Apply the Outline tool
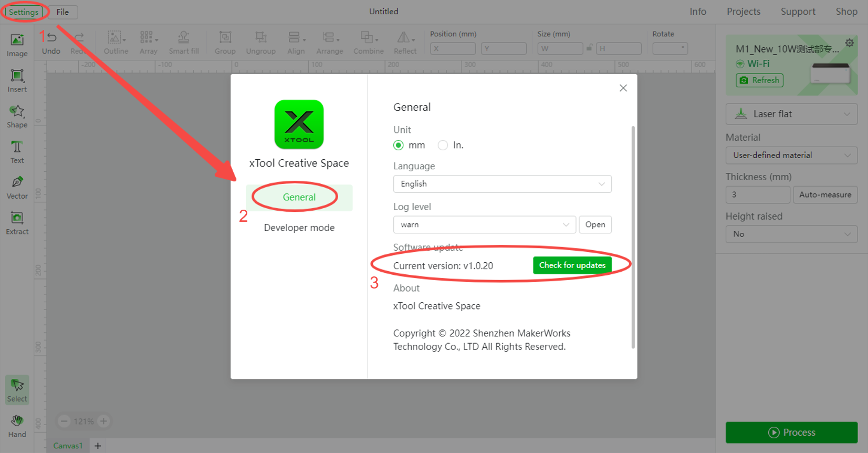This screenshot has height=453, width=868. point(116,43)
